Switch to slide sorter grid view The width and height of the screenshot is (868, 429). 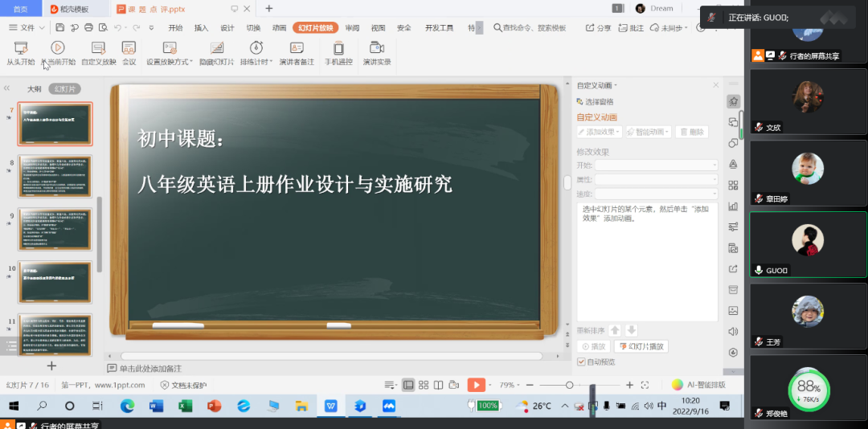point(424,385)
